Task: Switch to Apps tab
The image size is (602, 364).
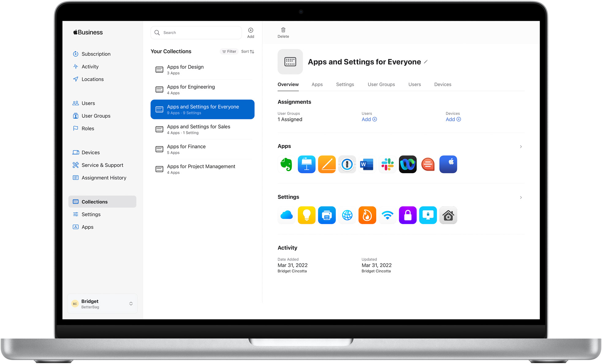Action: (317, 84)
